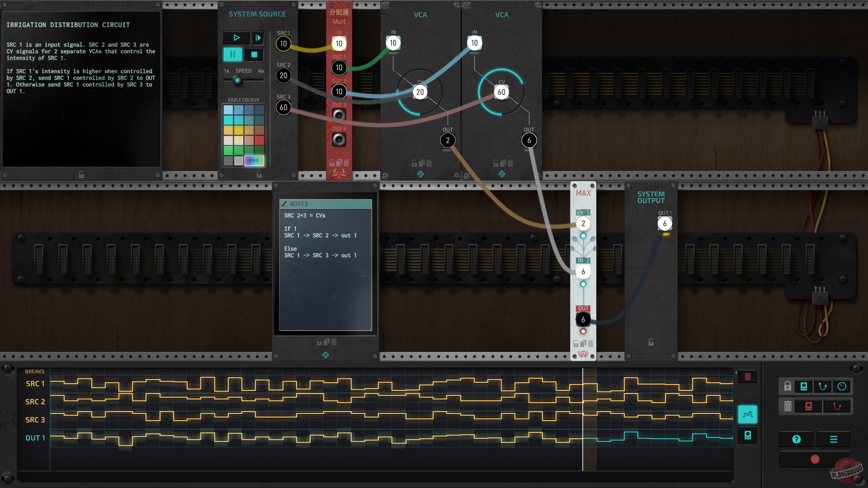Open the hamburger menu
Screen dimensions: 868x488
pos(834,439)
